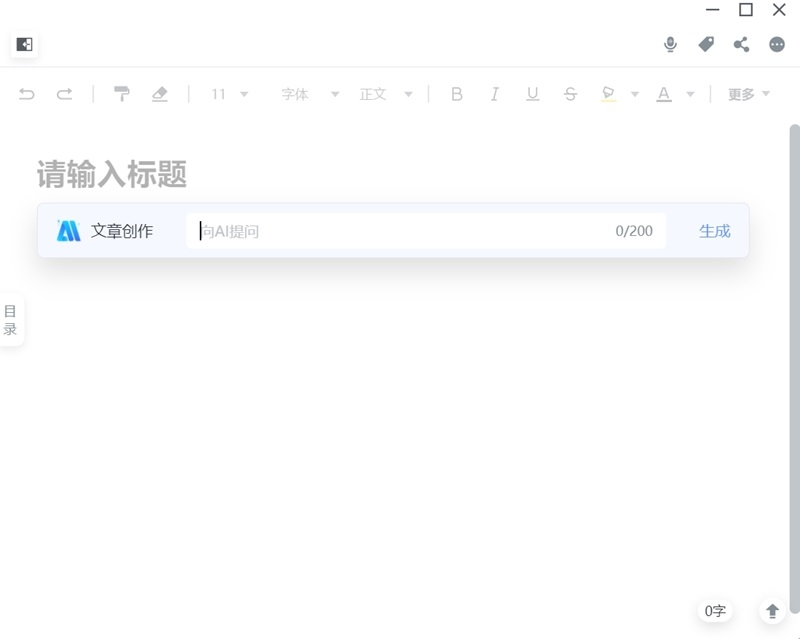Open the 目录 table of contents tab
Image resolution: width=800 pixels, height=639 pixels.
[10, 320]
